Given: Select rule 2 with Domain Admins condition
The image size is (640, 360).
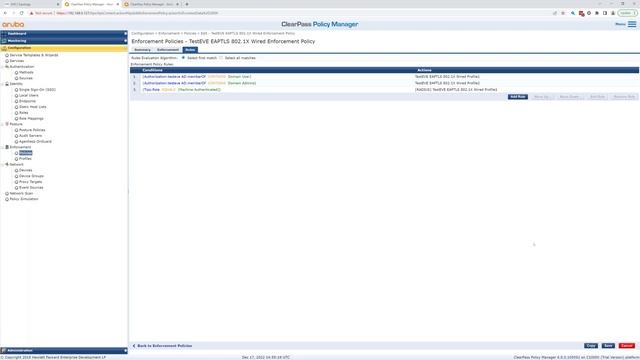Looking at the screenshot, I should [x=384, y=83].
